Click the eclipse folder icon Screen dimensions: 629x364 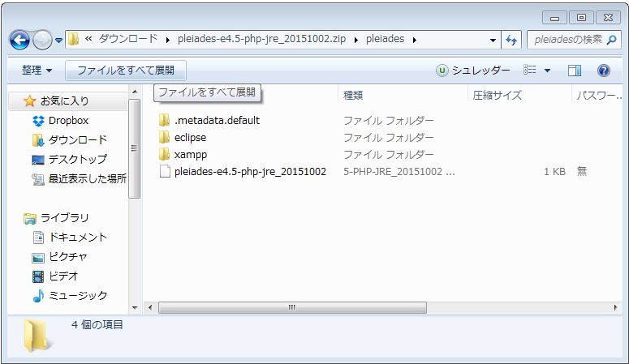(164, 137)
